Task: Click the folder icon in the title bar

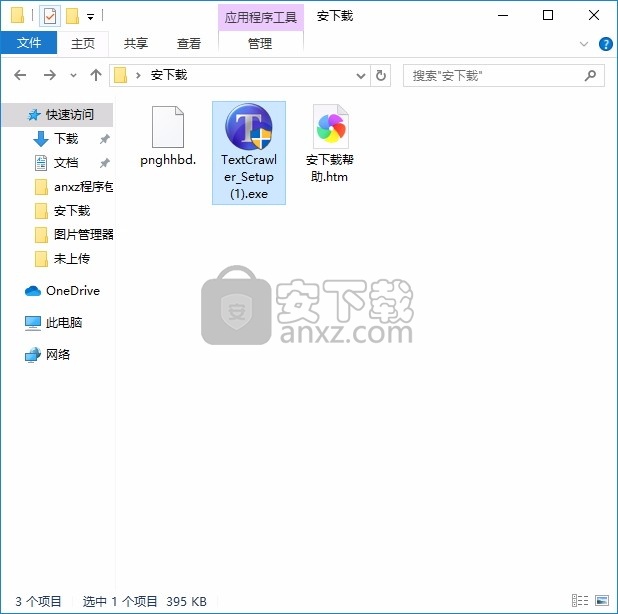Action: (17, 16)
